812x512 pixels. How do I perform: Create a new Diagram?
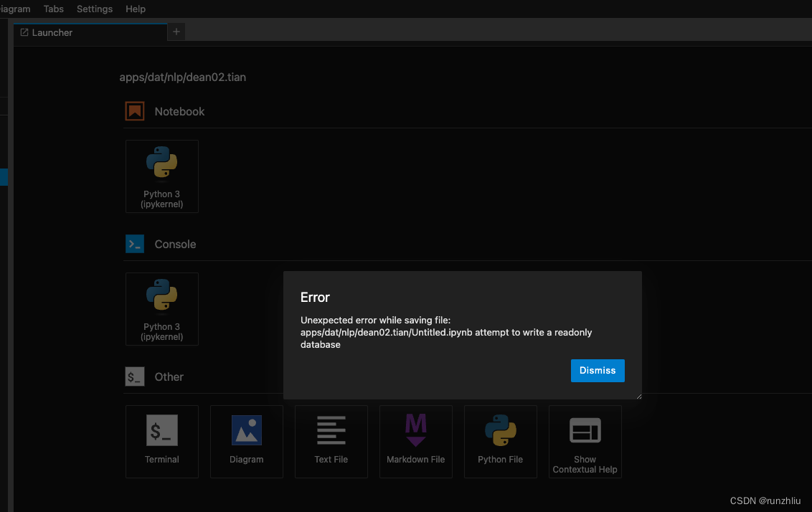247,442
